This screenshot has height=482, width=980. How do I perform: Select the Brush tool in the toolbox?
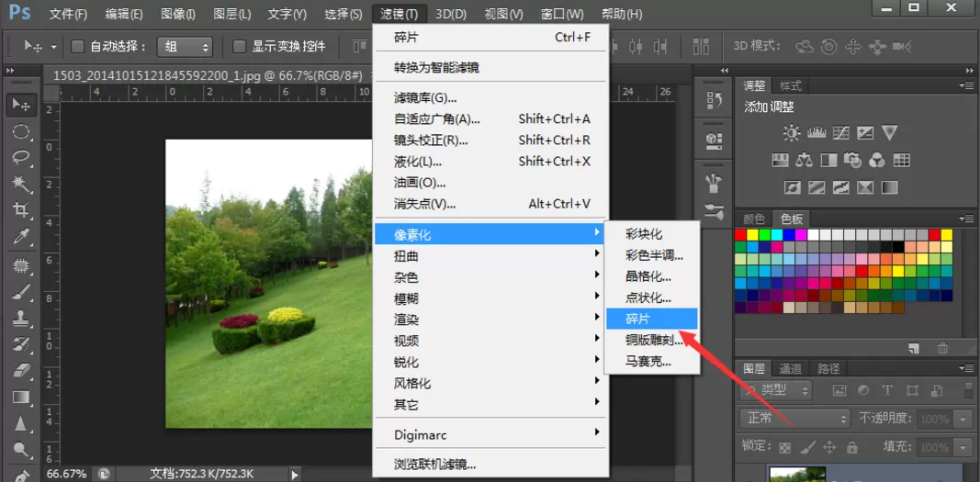pyautogui.click(x=21, y=292)
